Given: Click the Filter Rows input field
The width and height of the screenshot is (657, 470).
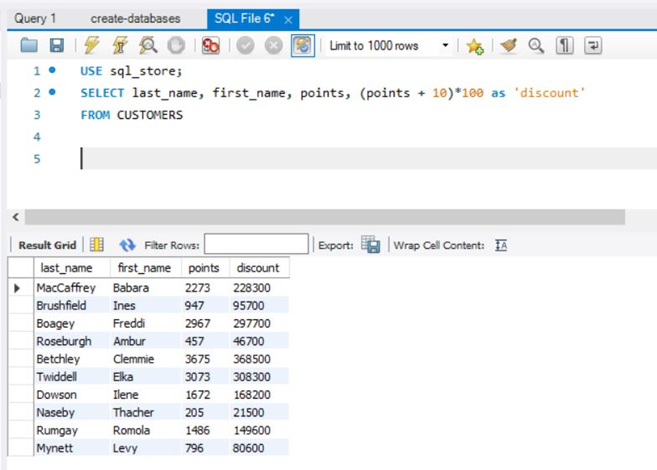Looking at the screenshot, I should tap(256, 244).
